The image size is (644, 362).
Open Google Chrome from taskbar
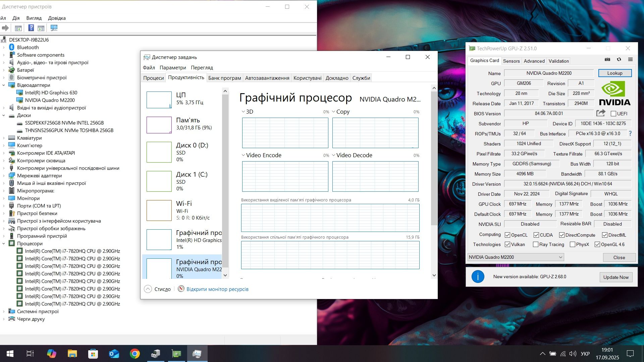tap(135, 354)
